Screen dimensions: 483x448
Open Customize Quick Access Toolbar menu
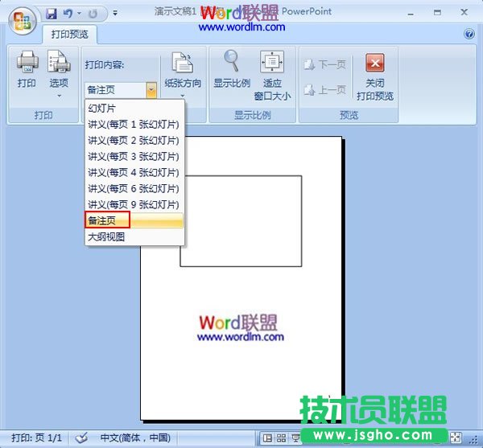tap(115, 13)
